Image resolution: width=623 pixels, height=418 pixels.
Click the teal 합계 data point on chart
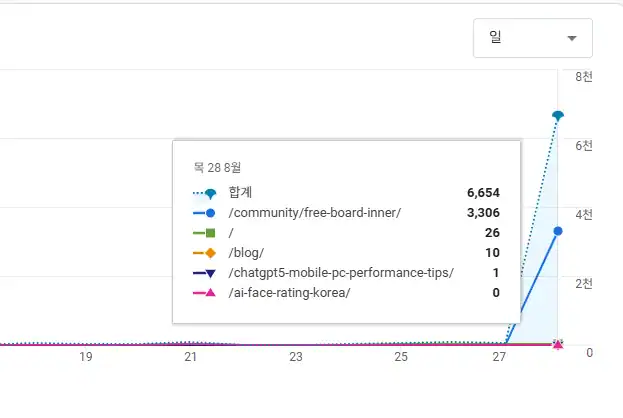point(558,116)
